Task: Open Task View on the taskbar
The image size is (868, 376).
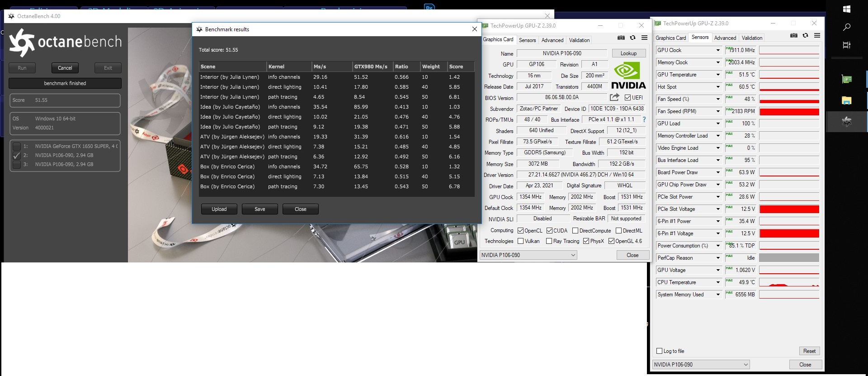Action: (x=847, y=45)
